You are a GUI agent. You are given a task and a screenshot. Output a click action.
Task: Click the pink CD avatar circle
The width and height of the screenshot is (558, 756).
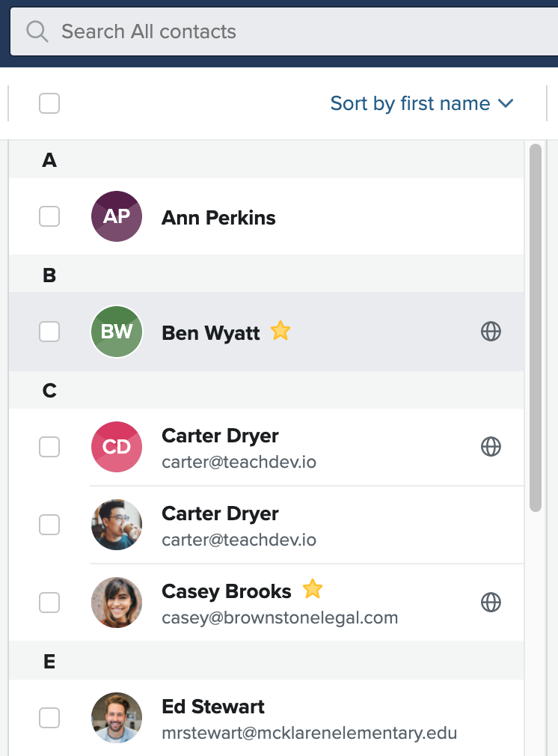(x=117, y=447)
